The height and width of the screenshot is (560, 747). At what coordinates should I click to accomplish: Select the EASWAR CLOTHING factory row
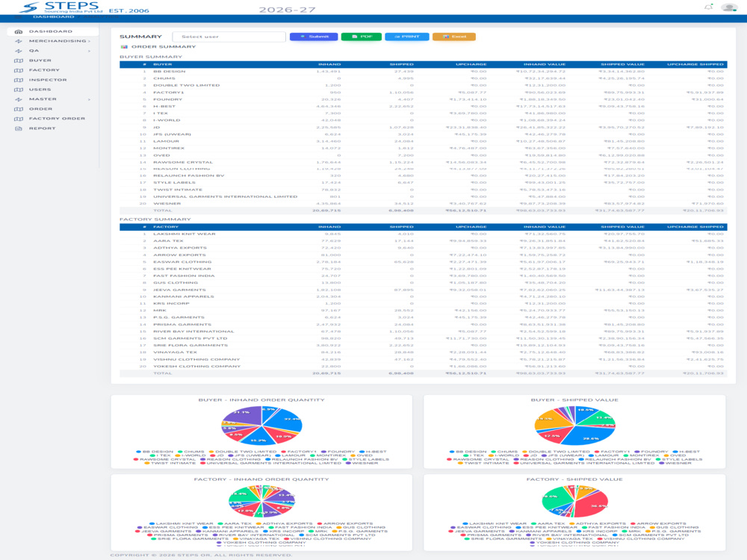(x=423, y=262)
